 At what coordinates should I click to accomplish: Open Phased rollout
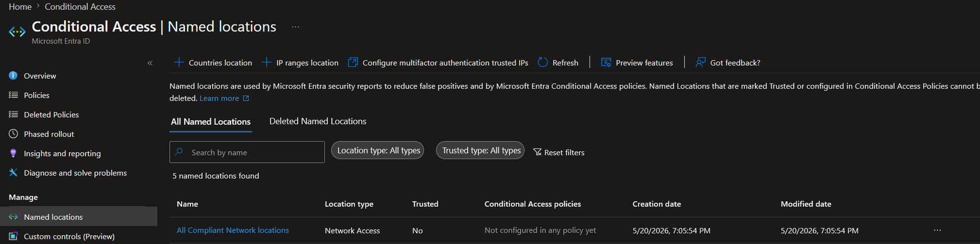click(x=49, y=134)
